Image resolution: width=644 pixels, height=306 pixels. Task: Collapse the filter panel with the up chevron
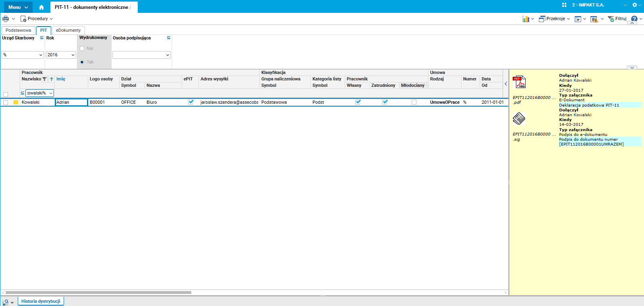(x=632, y=23)
